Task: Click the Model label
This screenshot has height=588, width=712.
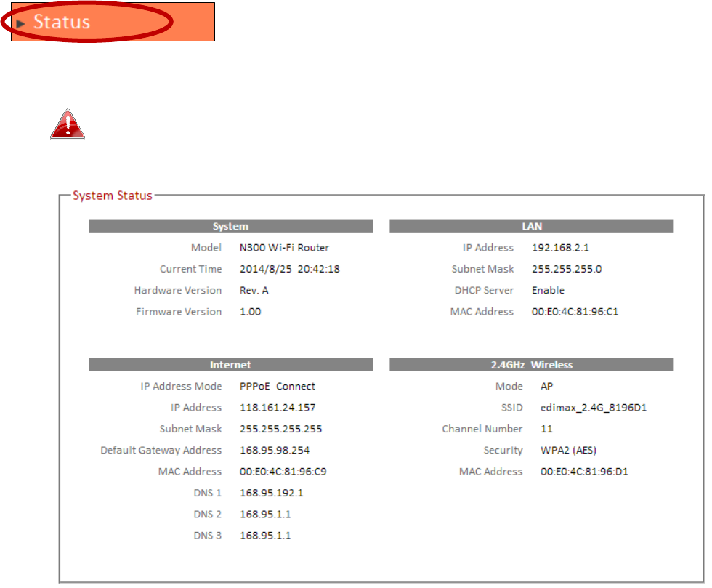Action: pos(206,248)
